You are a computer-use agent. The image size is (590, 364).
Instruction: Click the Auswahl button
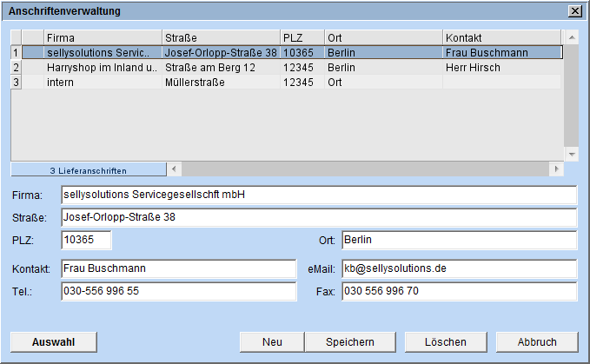(54, 341)
